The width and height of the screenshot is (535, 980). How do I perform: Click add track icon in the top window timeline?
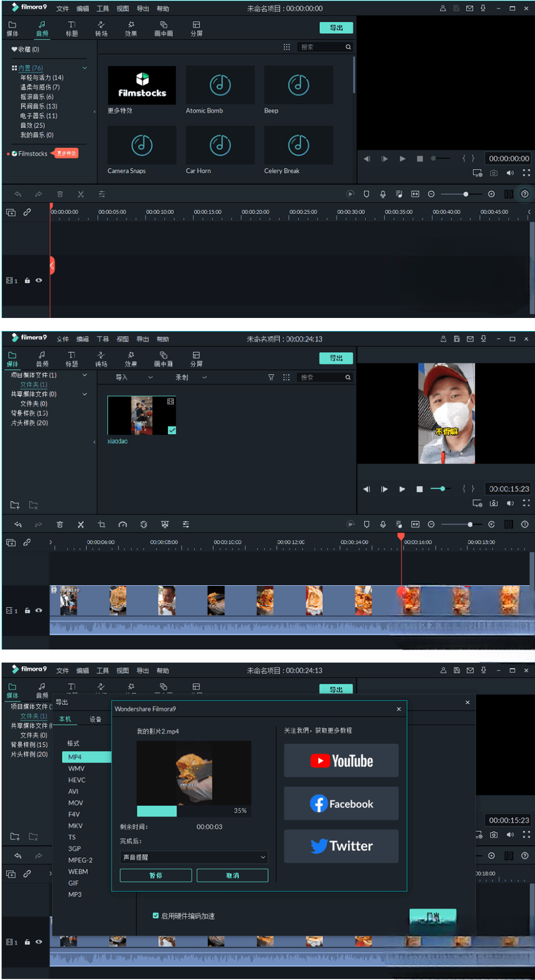coord(10,212)
